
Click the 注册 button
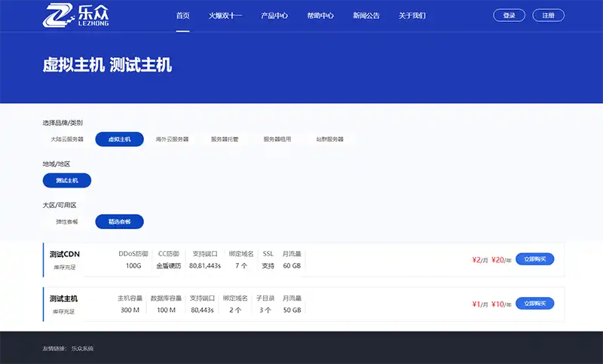pyautogui.click(x=548, y=15)
